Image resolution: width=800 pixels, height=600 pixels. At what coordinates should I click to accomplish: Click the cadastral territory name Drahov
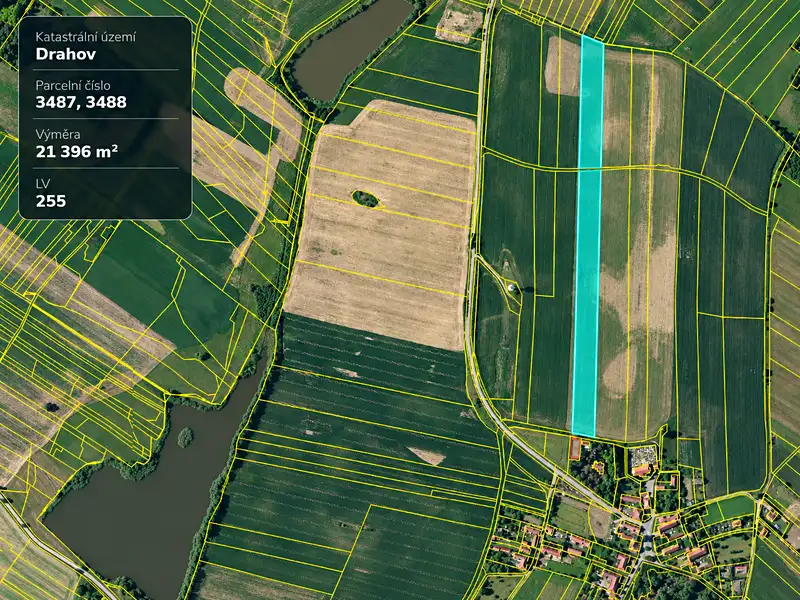click(x=66, y=54)
